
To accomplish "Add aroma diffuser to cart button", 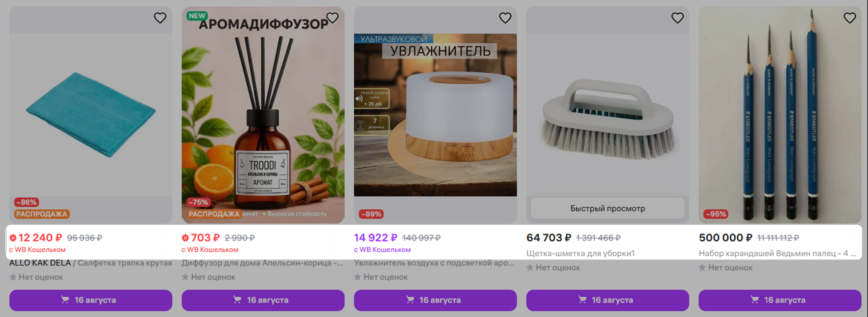I will tap(263, 300).
